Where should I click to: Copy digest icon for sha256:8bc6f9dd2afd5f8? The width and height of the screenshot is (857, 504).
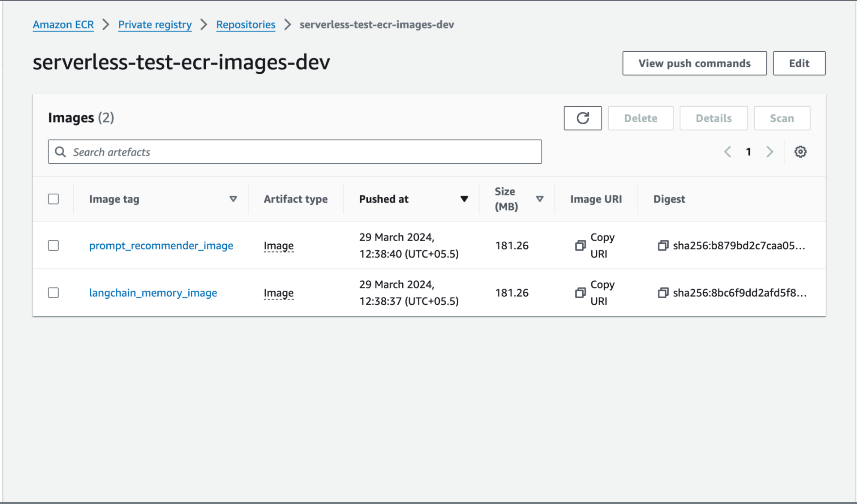tap(663, 293)
